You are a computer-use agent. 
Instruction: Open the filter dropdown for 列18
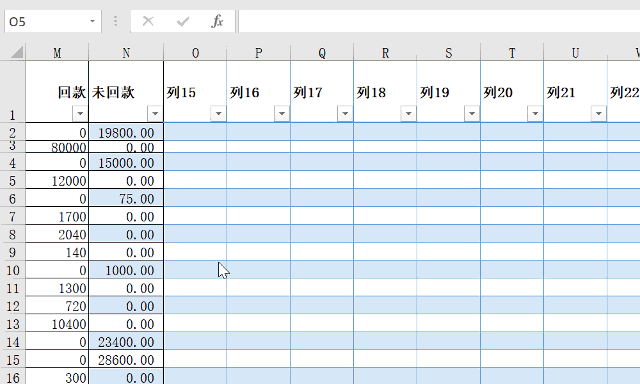409,113
